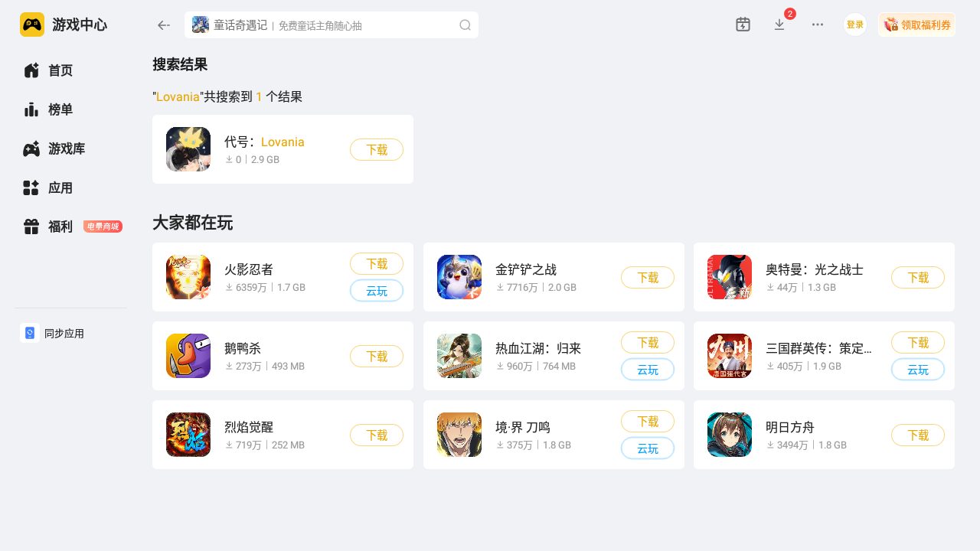Image resolution: width=980 pixels, height=551 pixels.
Task: Open the 同步应用 sync apps icon
Action: tap(30, 333)
